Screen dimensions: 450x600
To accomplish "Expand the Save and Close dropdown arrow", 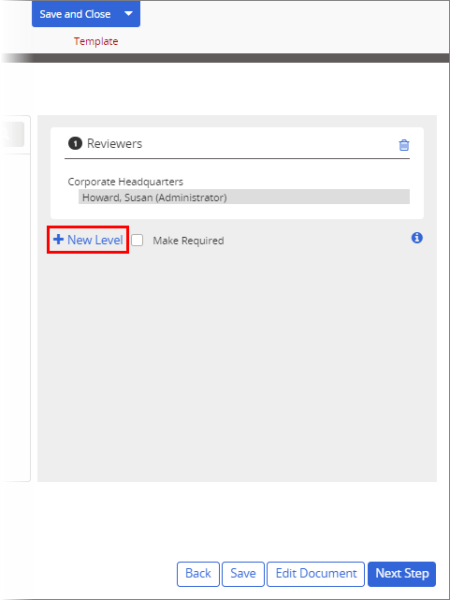I will (x=129, y=14).
